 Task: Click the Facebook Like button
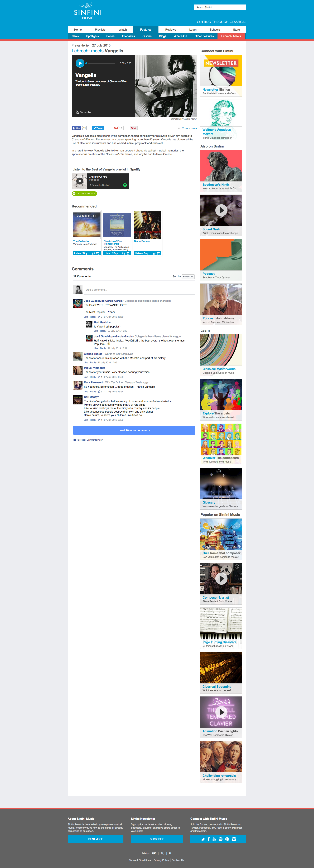coord(76,128)
